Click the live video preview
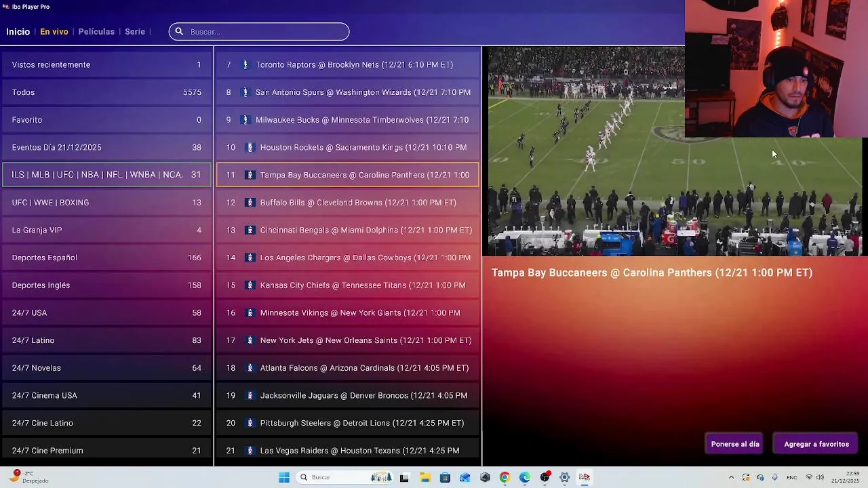 coord(675,152)
